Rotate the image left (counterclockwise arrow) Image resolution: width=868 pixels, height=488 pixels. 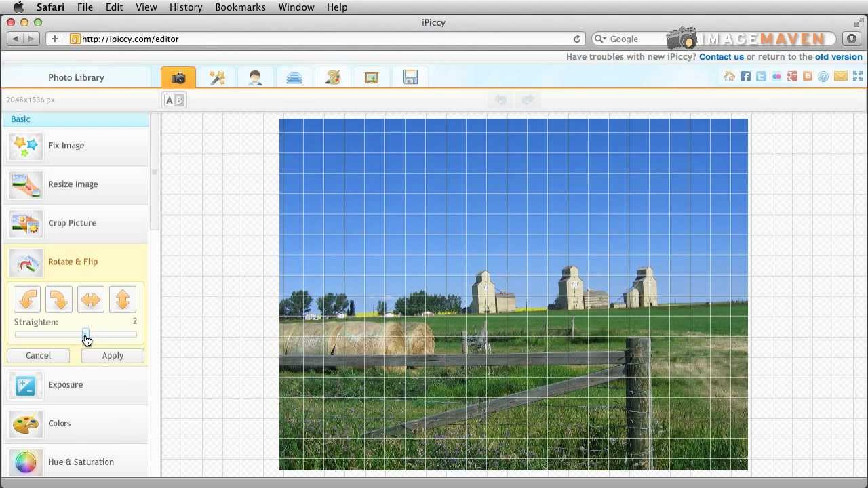point(27,300)
